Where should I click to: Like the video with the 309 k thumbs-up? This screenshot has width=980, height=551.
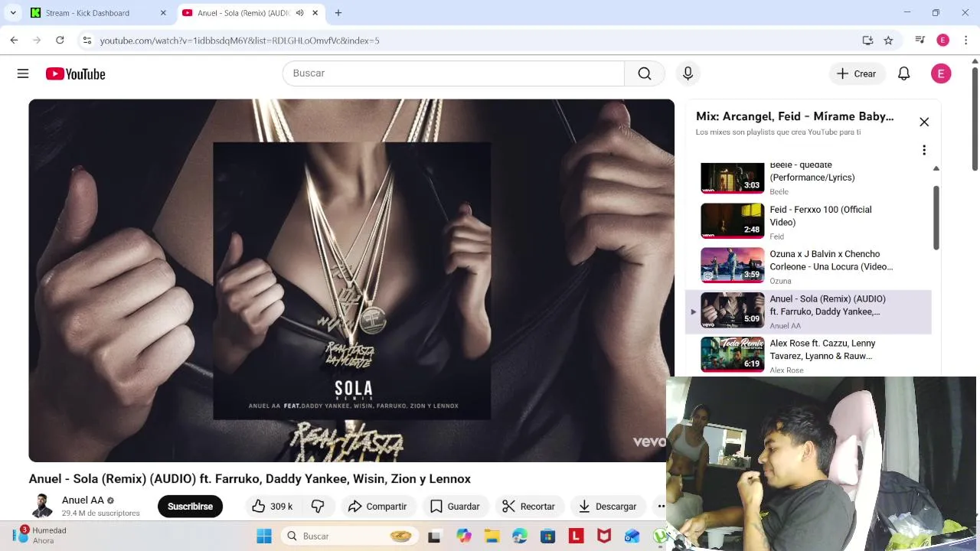[273, 507]
